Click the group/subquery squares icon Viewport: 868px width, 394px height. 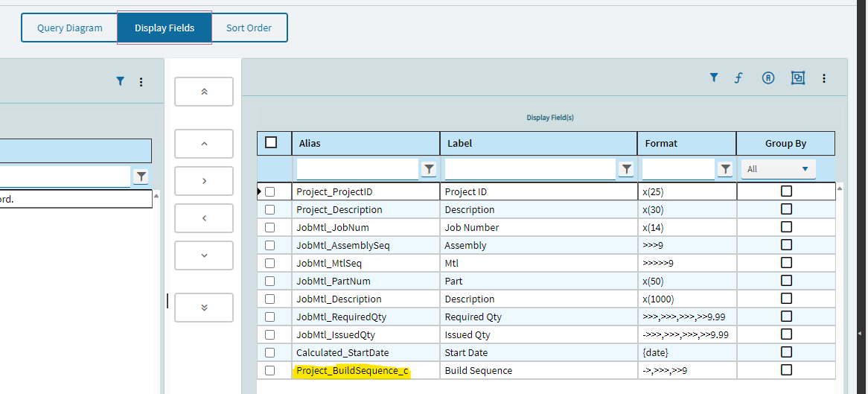coord(798,78)
